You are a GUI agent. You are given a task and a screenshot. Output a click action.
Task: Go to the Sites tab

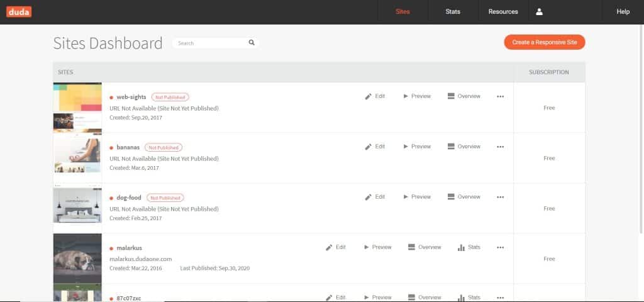402,12
